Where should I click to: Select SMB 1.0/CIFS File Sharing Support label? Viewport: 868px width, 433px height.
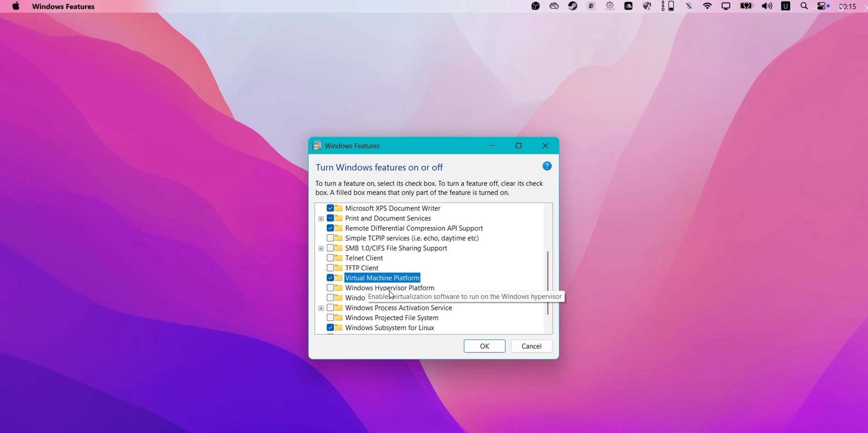point(396,248)
